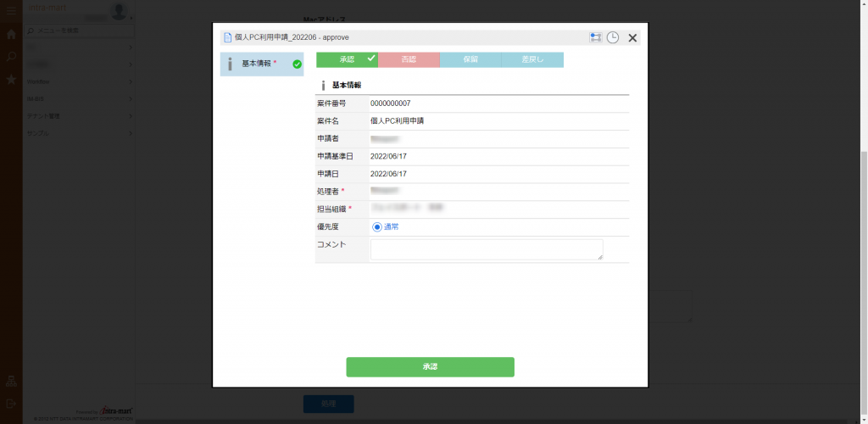Open the history clock icon in dialog header

[612, 37]
